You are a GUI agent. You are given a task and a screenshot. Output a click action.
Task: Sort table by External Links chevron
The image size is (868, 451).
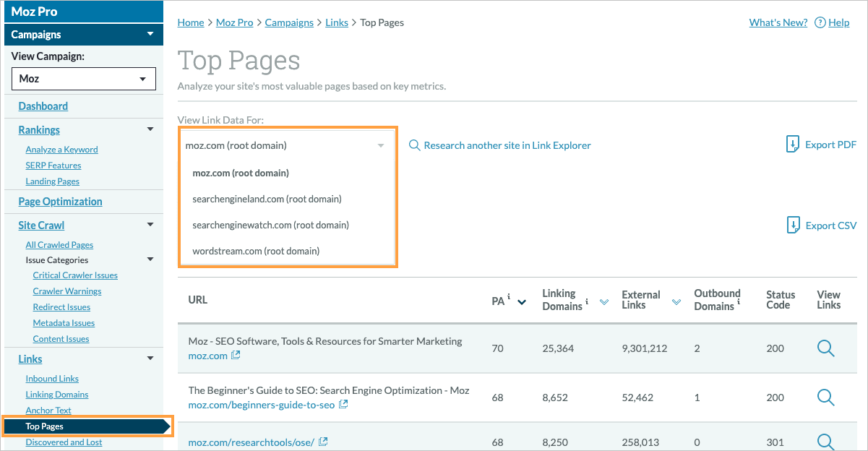tap(676, 301)
